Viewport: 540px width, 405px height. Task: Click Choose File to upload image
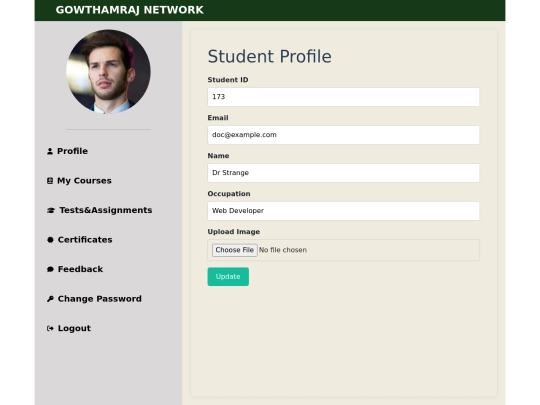[x=235, y=250]
